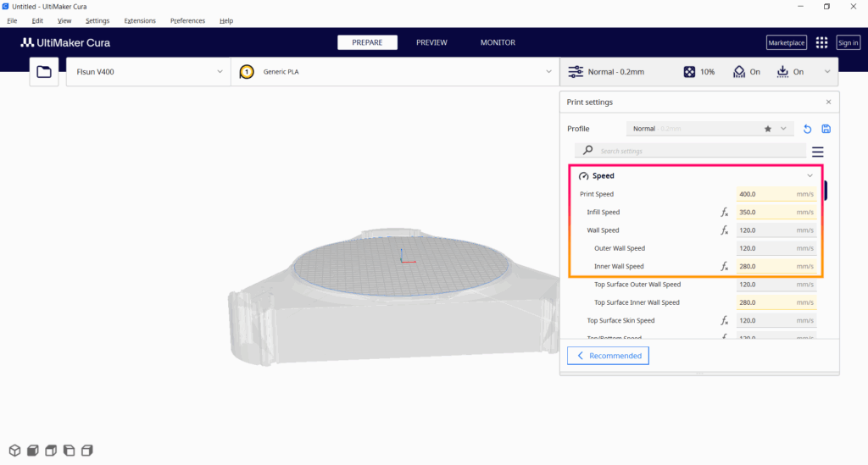Image resolution: width=868 pixels, height=465 pixels.
Task: Open the View menu
Action: coord(64,20)
